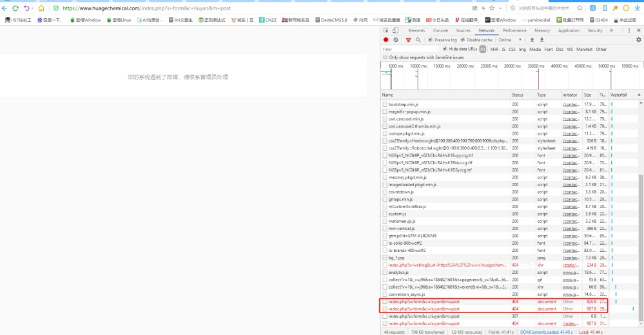This screenshot has width=644, height=335.
Task: Click the green security shield in address bar
Action: tap(56, 8)
